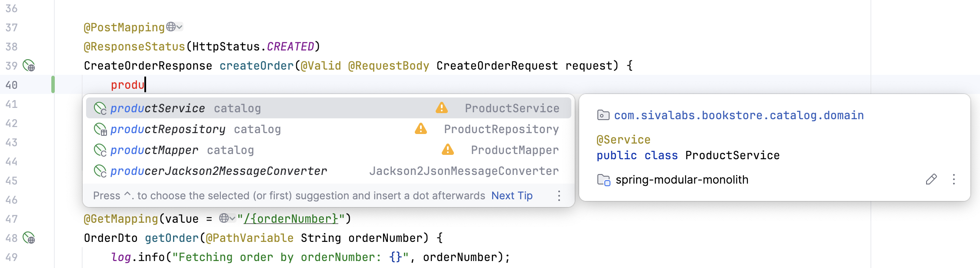Expand the chevron beside the @GetMapping globe

click(233, 218)
